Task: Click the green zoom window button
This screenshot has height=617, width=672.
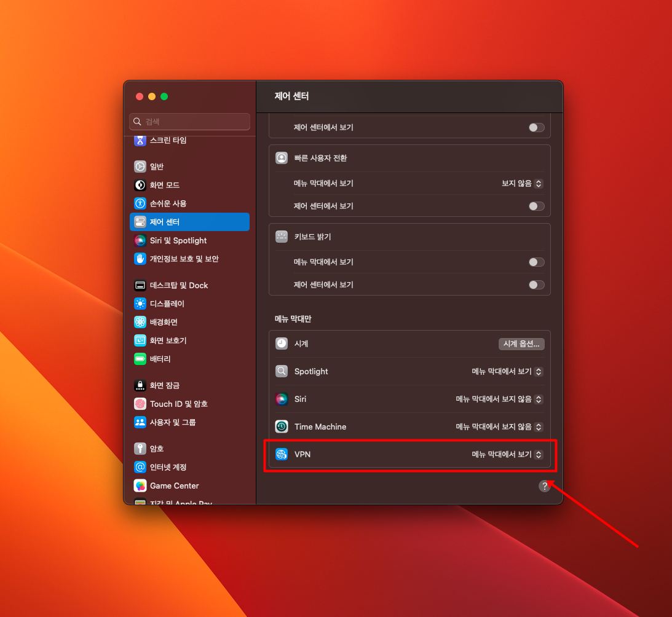Action: coord(164,96)
